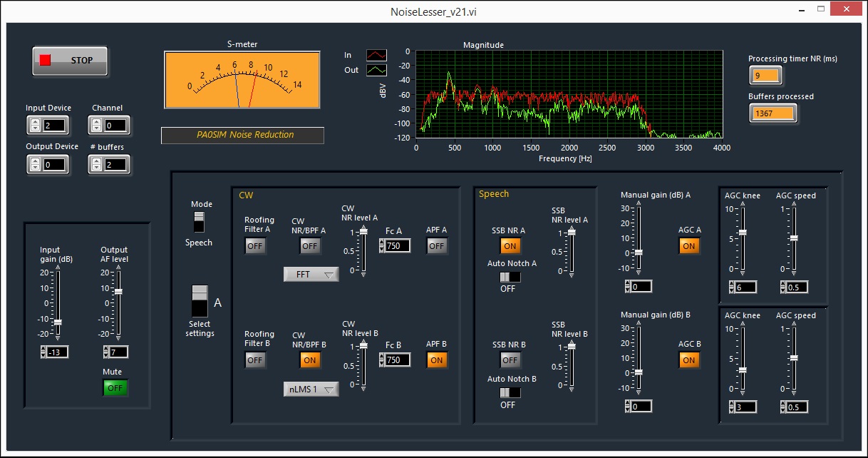Enable the SSB NR B button
The width and height of the screenshot is (868, 458).
[510, 360]
